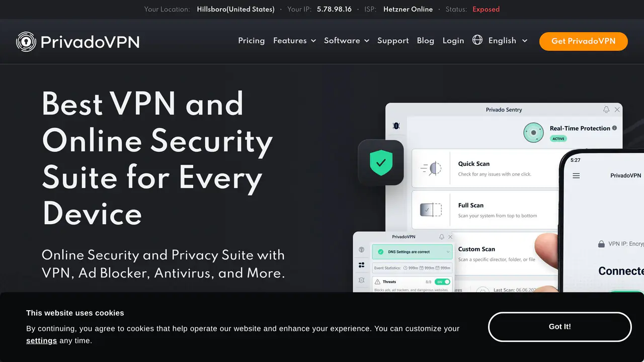
Task: Click the globe language icon
Action: point(477,40)
